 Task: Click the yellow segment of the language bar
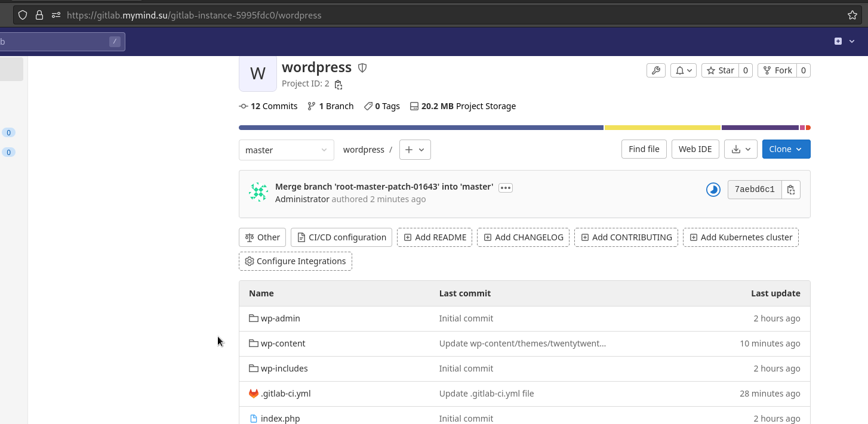tap(663, 128)
